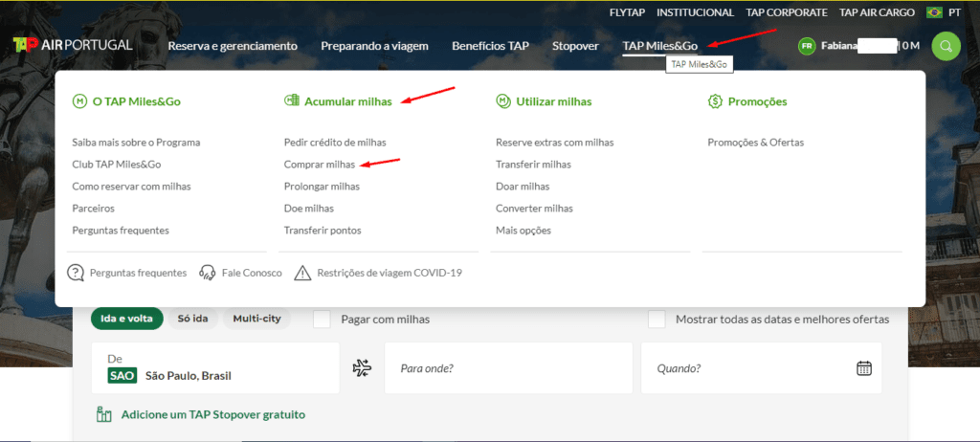The image size is (980, 442).
Task: Click the Comprar milhas link
Action: [x=320, y=165]
